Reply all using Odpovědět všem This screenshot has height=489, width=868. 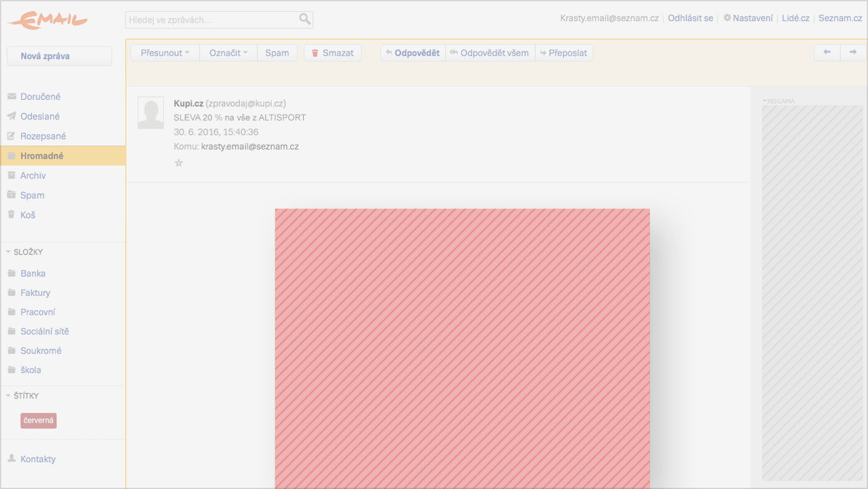coord(490,53)
